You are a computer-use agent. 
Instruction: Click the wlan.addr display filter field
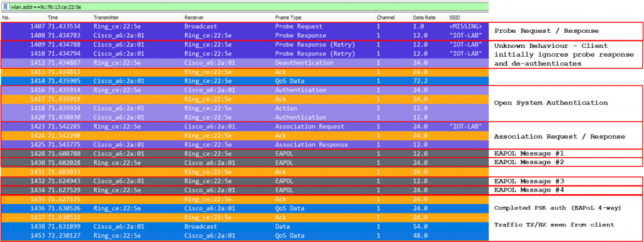click(x=248, y=6)
